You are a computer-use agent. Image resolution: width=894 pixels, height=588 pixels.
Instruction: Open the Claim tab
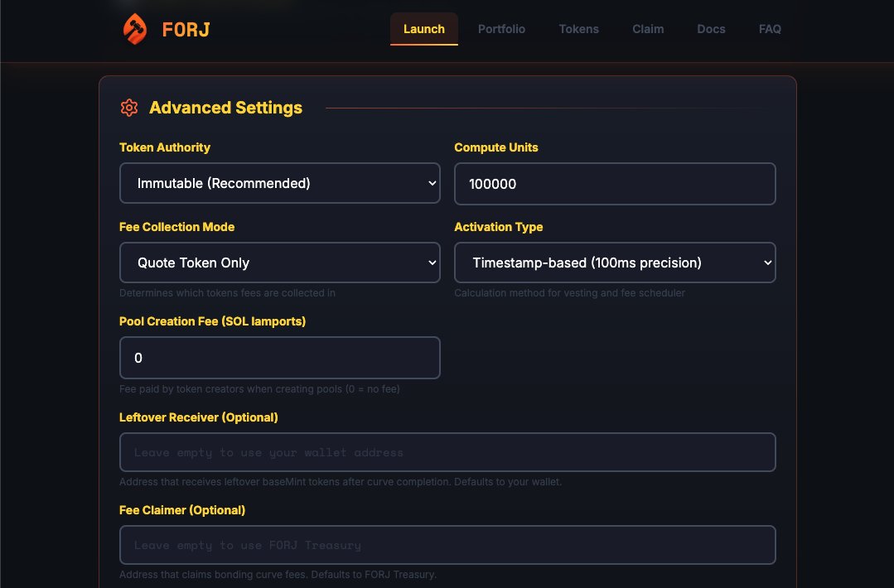648,29
